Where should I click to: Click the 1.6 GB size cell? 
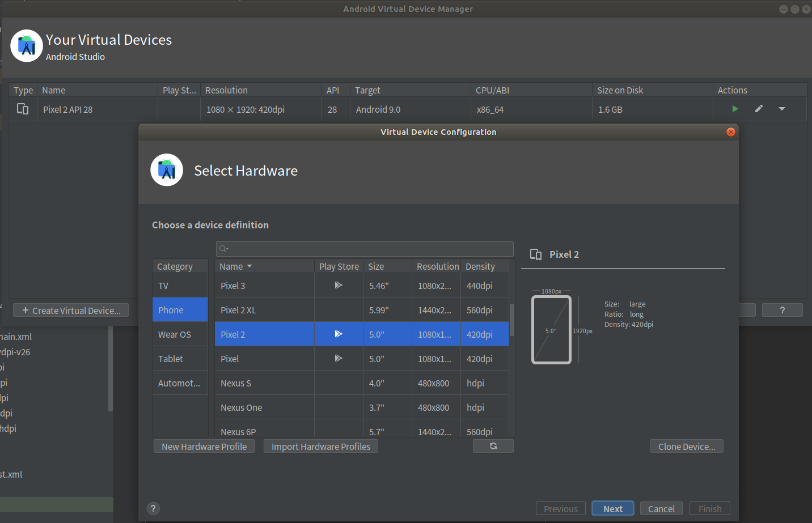coord(653,109)
